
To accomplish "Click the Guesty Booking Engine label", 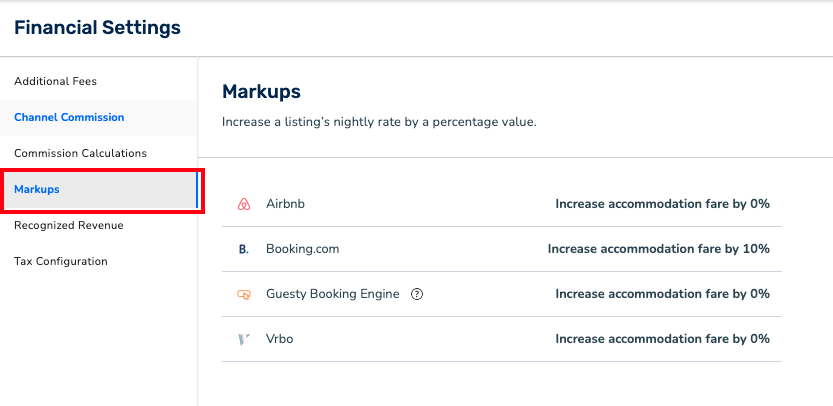I will 332,294.
